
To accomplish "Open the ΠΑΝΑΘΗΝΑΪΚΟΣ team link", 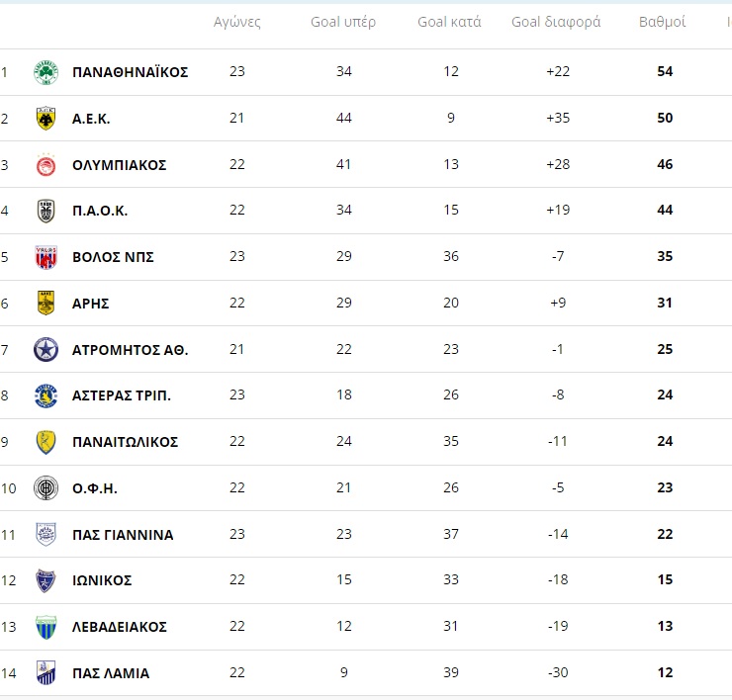I will (x=131, y=72).
